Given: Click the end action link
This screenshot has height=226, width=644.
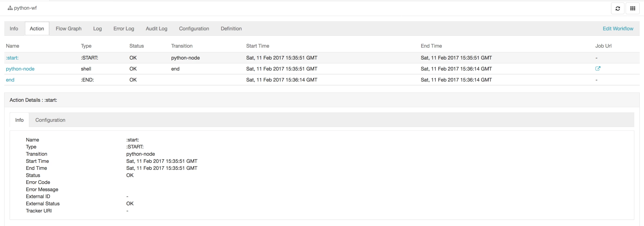Looking at the screenshot, I should (x=10, y=80).
